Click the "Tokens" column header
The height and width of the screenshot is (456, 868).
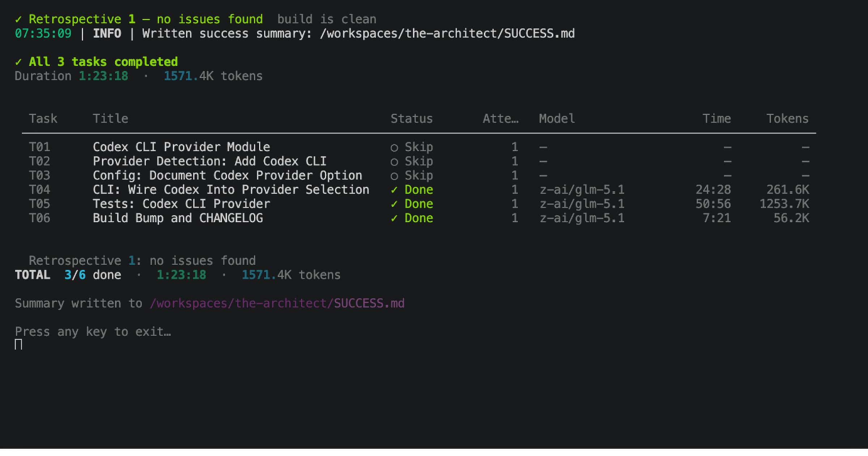pyautogui.click(x=787, y=119)
